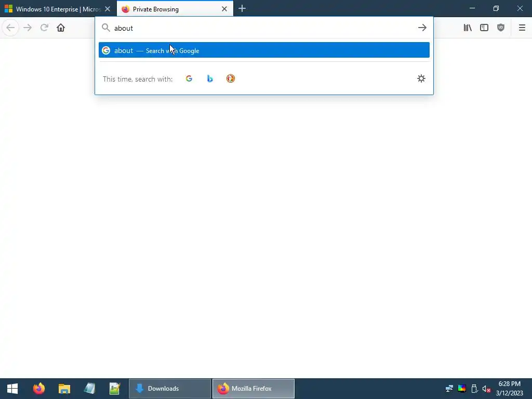Open the Notepad++ taskbar icon
The image size is (532, 399).
point(115,389)
